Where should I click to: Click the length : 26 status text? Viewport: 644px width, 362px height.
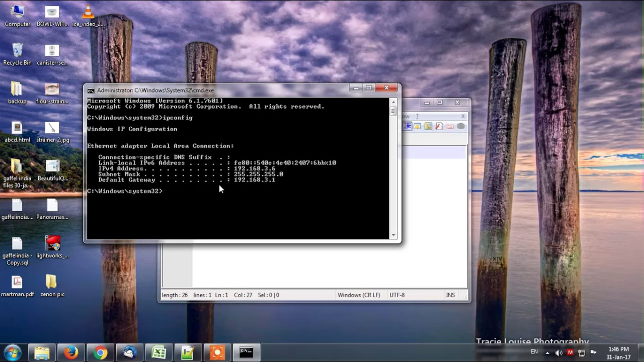[x=175, y=295]
